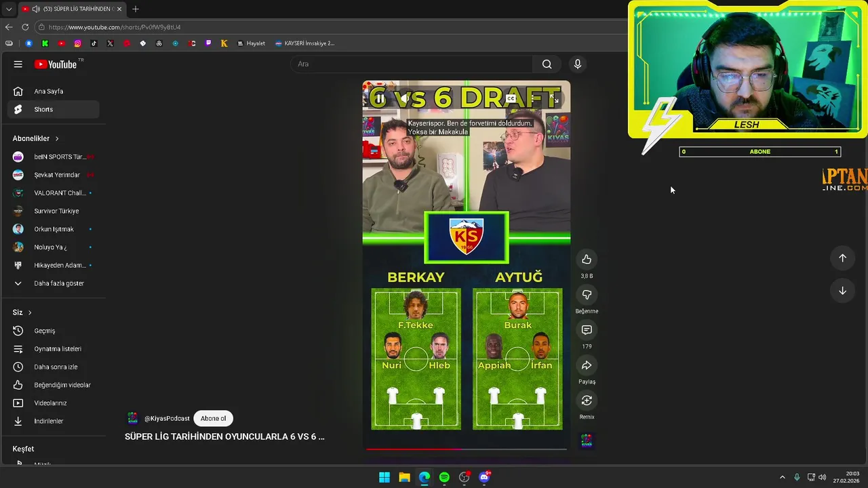
Task: Pause the Shorts video
Action: (x=380, y=99)
